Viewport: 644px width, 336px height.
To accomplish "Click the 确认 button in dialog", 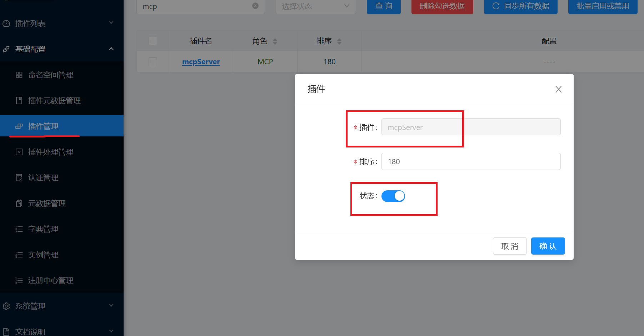I will click(x=548, y=246).
